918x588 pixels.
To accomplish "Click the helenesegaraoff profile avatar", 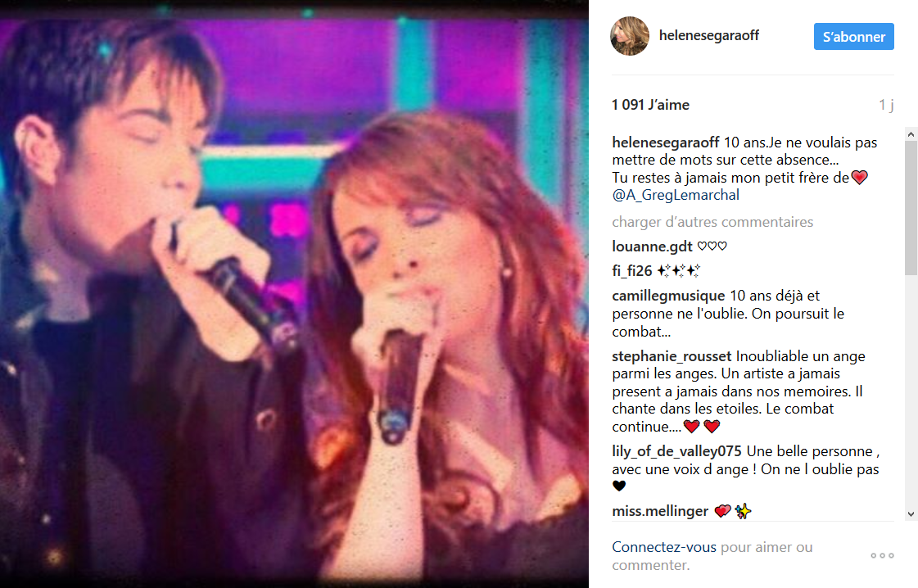I will click(x=630, y=36).
